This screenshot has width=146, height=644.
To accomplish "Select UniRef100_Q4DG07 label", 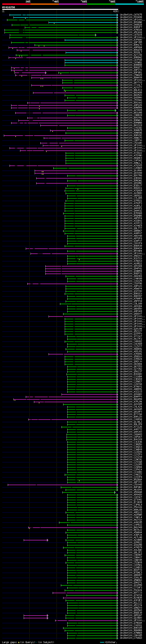I will (131, 314).
